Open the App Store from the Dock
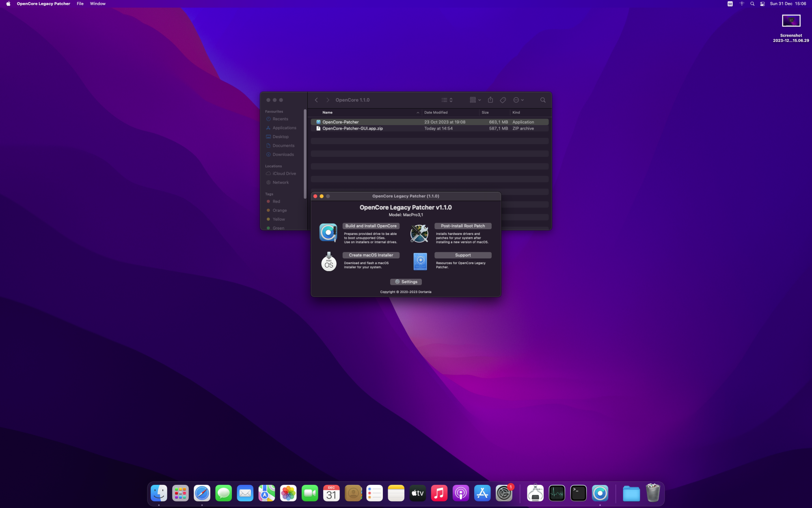The height and width of the screenshot is (508, 812). (482, 493)
